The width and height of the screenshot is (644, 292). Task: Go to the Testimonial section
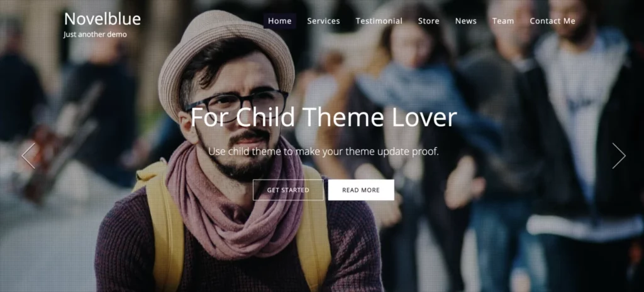pyautogui.click(x=379, y=21)
